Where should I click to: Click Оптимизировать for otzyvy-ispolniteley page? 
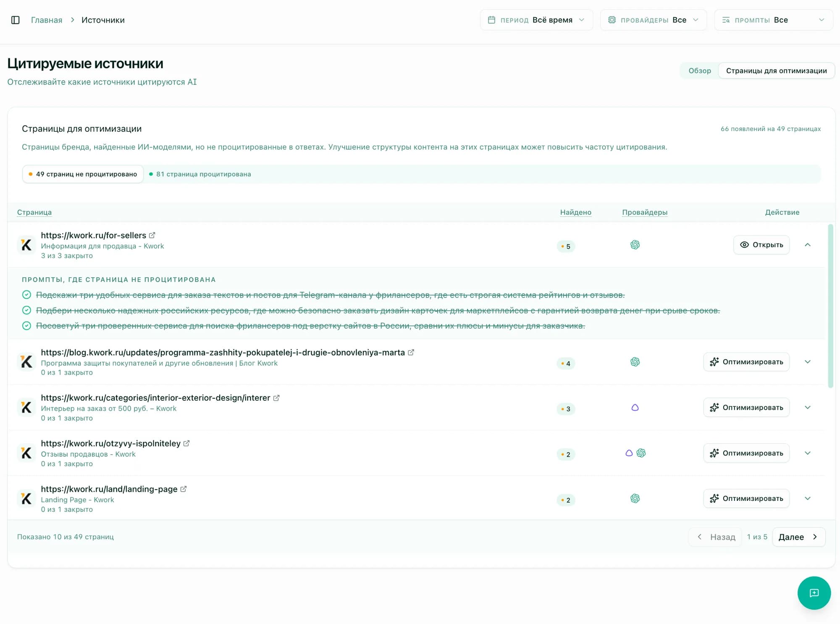746,453
